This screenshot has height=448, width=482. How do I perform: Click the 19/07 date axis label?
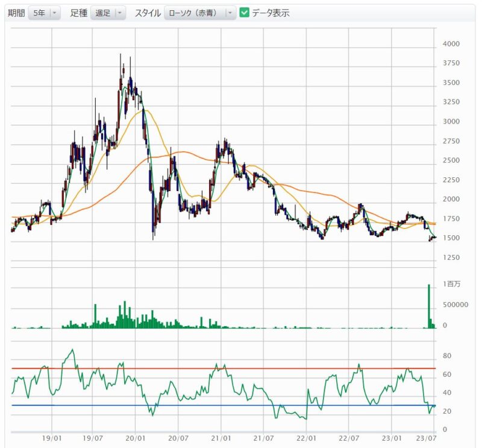tap(92, 438)
